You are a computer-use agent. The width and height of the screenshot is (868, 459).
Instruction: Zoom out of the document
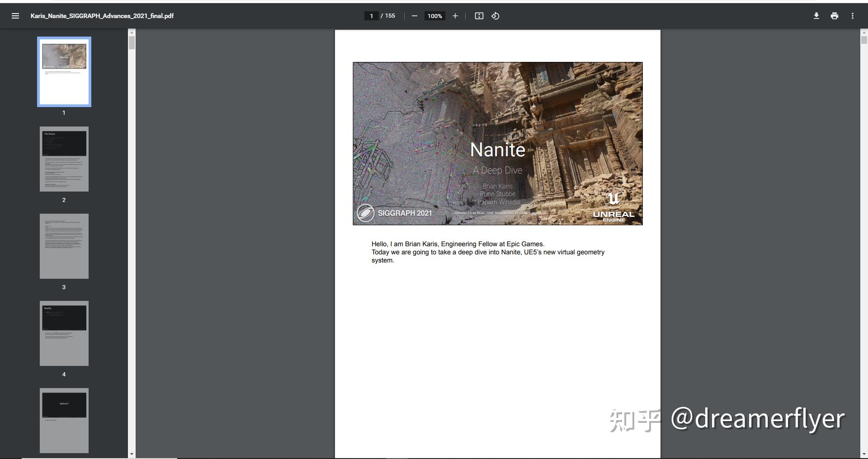click(x=415, y=16)
